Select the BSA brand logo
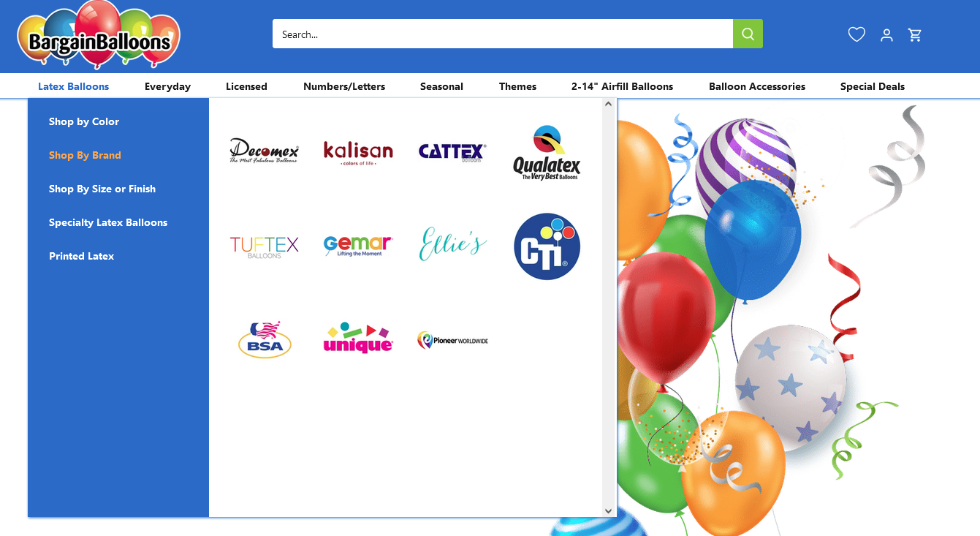This screenshot has width=980, height=536. coord(265,339)
